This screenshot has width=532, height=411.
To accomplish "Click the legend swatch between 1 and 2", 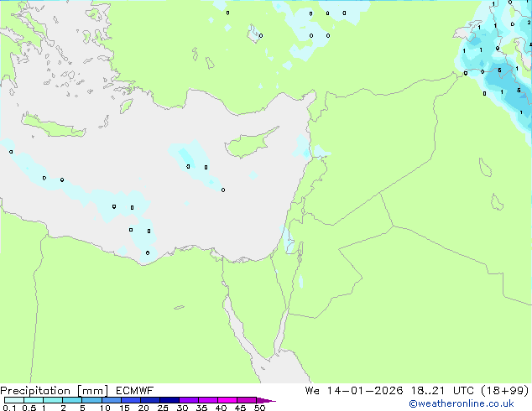I will pos(53,400).
